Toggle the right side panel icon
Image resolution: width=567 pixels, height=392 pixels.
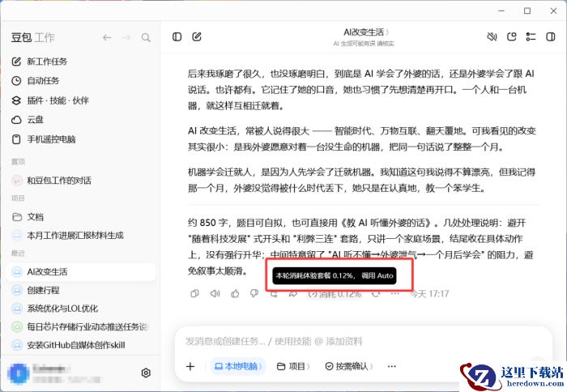550,36
